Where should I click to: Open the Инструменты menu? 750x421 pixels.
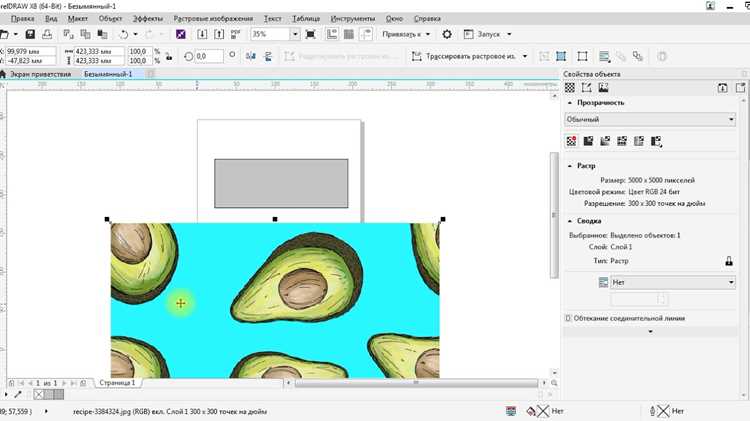tap(353, 19)
